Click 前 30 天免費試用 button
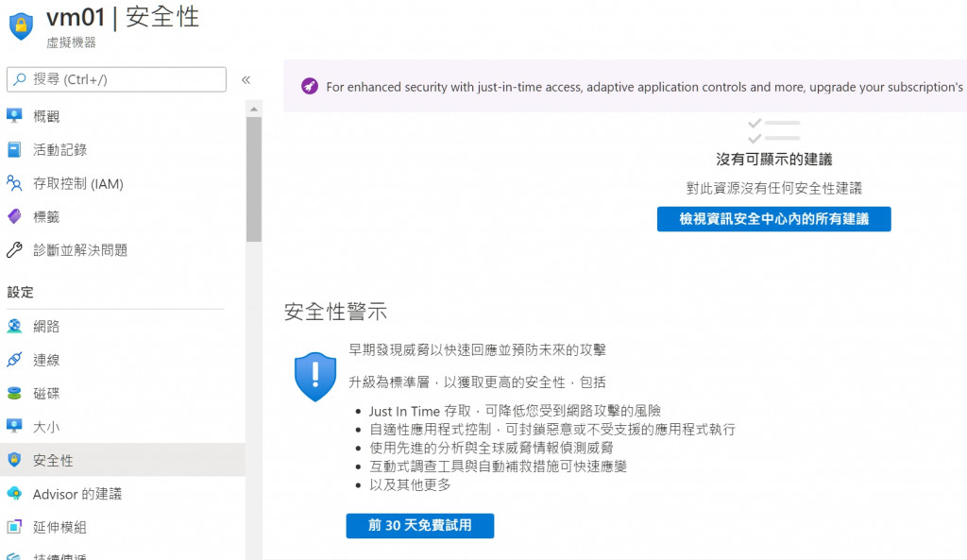Screen dimensions: 967x560 tap(420, 525)
